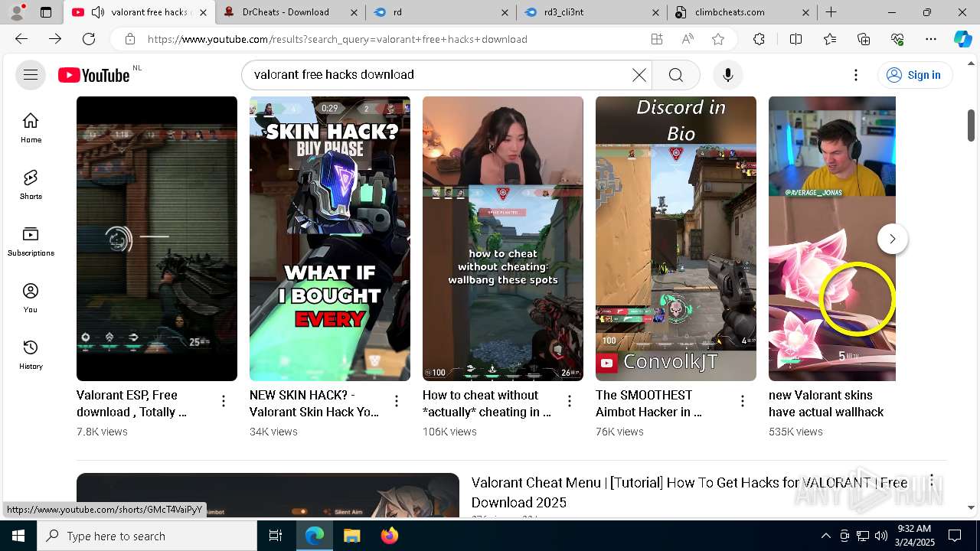Open the Windows Start menu
Screen dimensions: 980x551
pyautogui.click(x=18, y=536)
